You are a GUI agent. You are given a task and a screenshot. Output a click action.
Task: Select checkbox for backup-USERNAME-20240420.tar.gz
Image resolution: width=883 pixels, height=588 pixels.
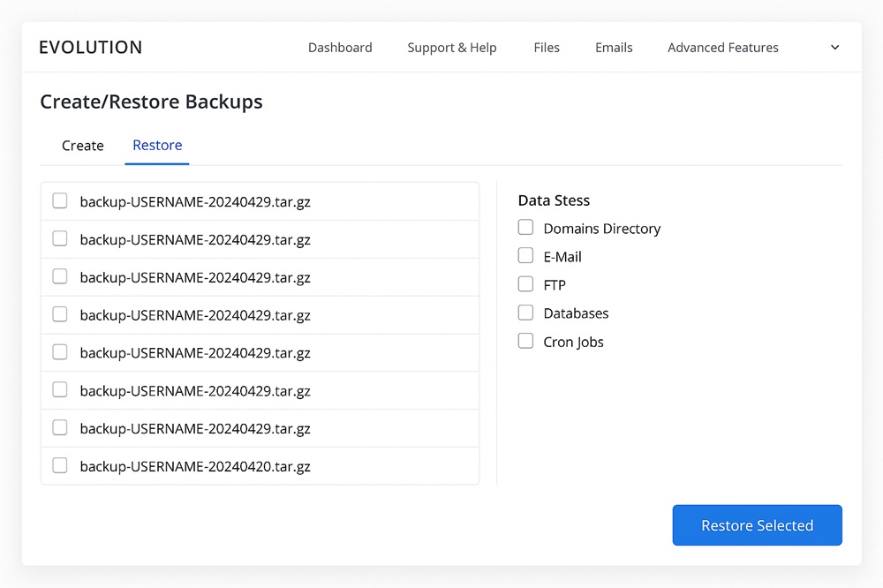(60, 465)
